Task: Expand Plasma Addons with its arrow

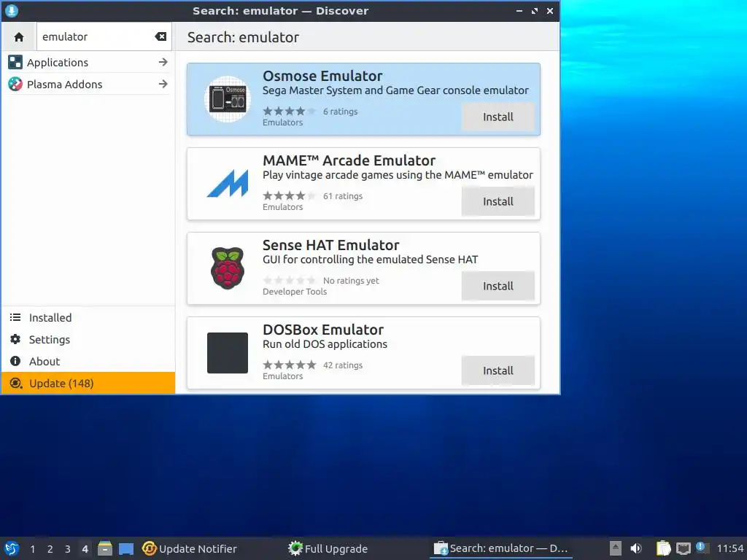Action: [163, 85]
